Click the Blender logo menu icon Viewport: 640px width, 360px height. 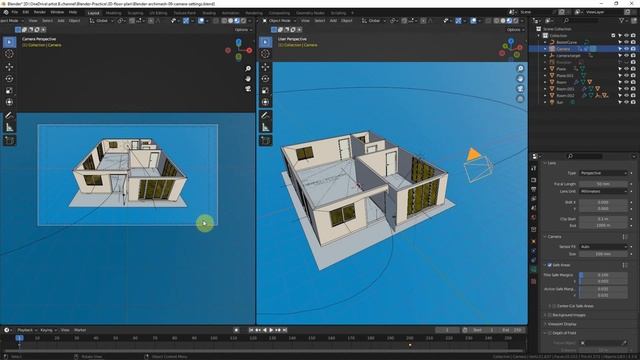coord(6,12)
